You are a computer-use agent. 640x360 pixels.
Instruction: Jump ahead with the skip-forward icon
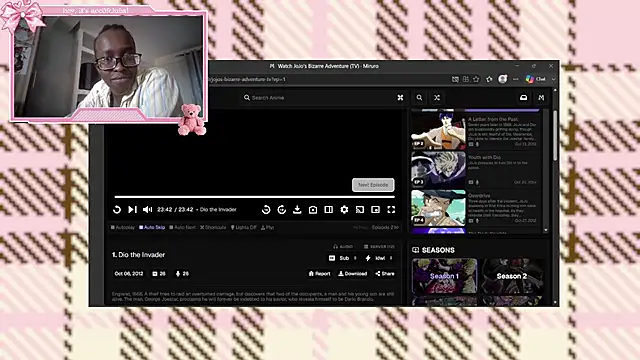282,210
